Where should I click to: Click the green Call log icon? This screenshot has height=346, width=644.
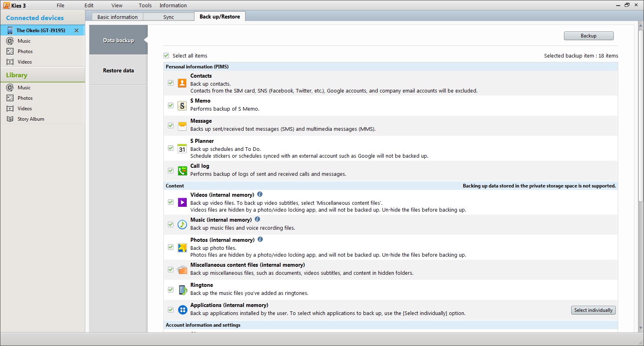[x=182, y=171]
